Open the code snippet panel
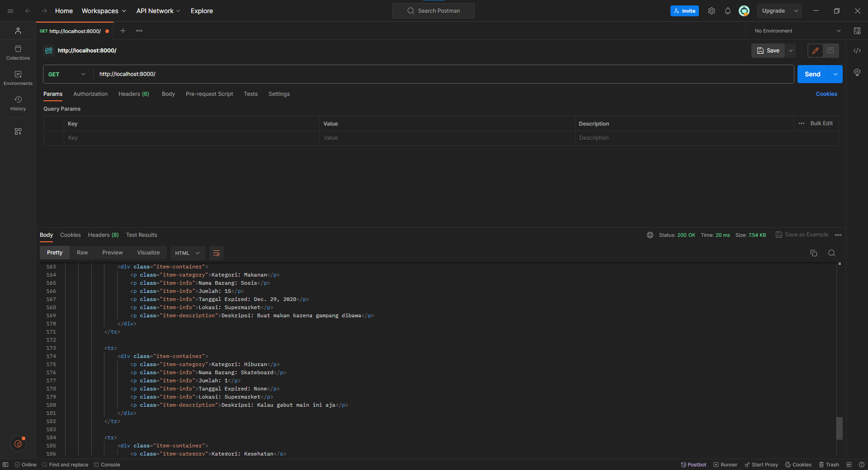Viewport: 868px width, 470px height. (x=858, y=51)
